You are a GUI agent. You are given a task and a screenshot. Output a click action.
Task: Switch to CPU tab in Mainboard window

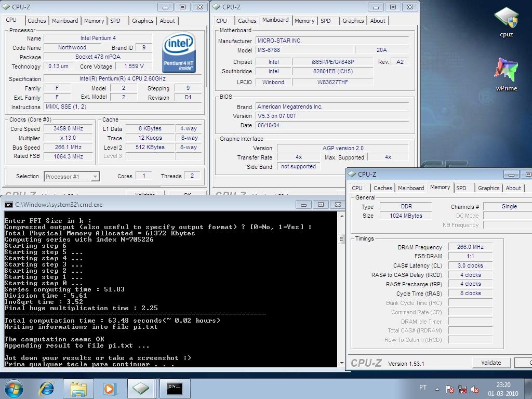(221, 21)
